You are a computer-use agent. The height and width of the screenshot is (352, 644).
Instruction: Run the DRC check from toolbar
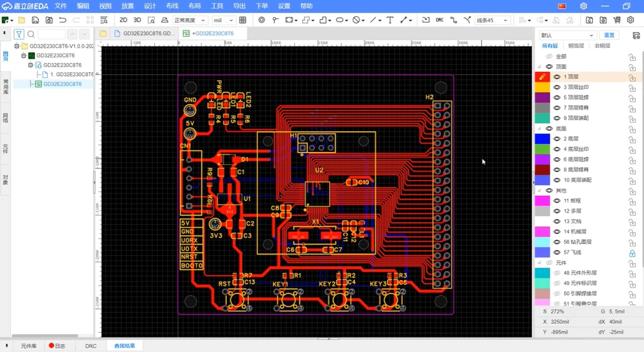[440, 20]
